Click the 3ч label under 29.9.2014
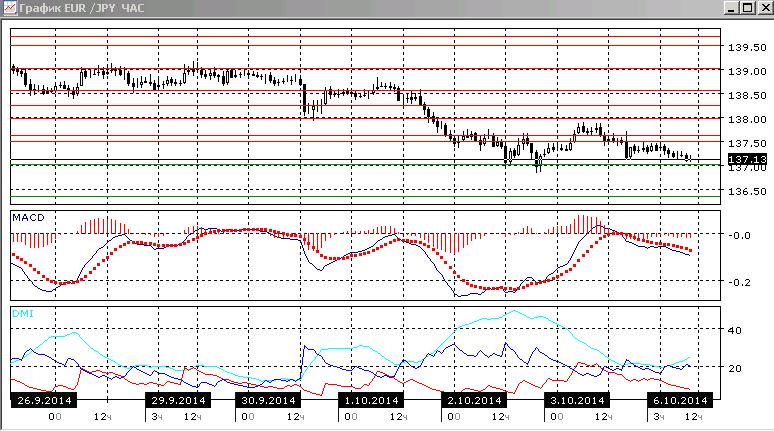 (x=156, y=417)
